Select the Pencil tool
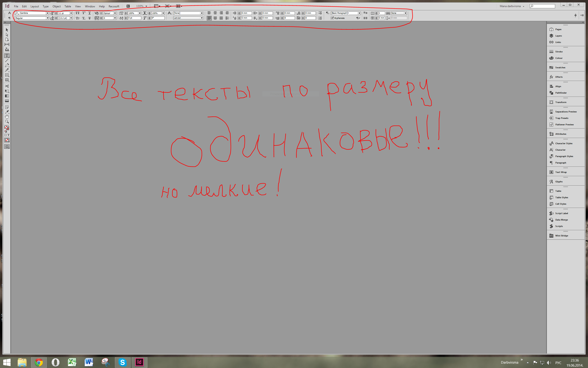 point(7,70)
